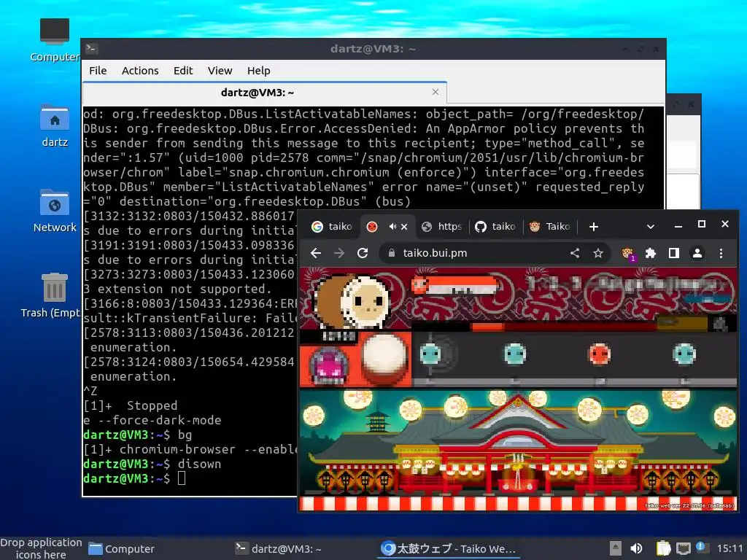Click the terminal cursor prompt on last line
The height and width of the screenshot is (560, 747).
182,478
